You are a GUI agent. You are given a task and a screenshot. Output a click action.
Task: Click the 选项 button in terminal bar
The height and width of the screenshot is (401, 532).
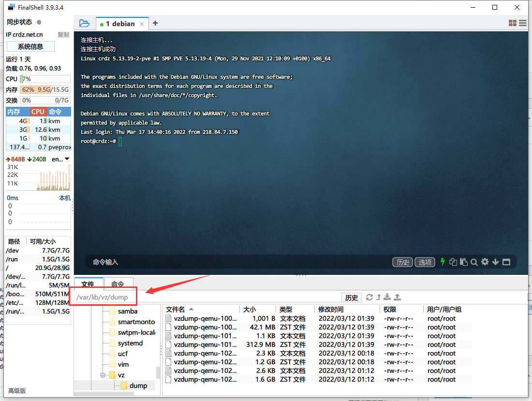pos(425,262)
